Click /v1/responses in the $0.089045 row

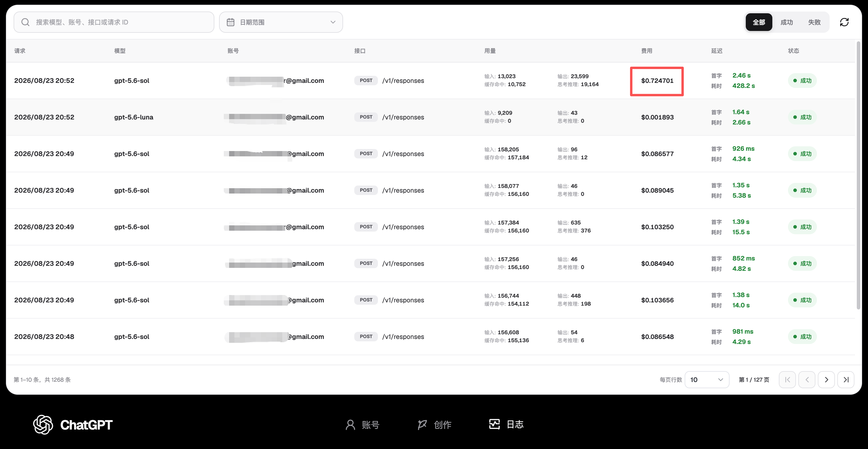click(403, 191)
